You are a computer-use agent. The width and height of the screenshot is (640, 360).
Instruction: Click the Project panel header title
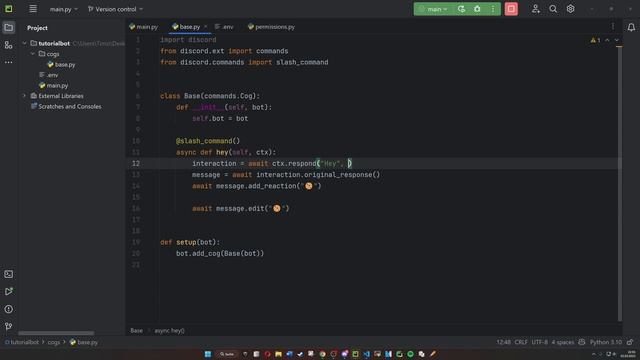pyautogui.click(x=37, y=28)
